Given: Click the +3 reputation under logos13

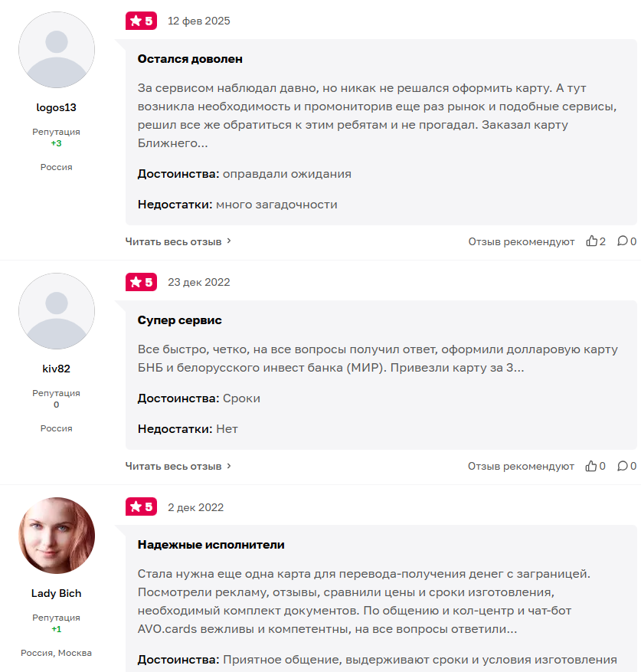Looking at the screenshot, I should point(57,143).
